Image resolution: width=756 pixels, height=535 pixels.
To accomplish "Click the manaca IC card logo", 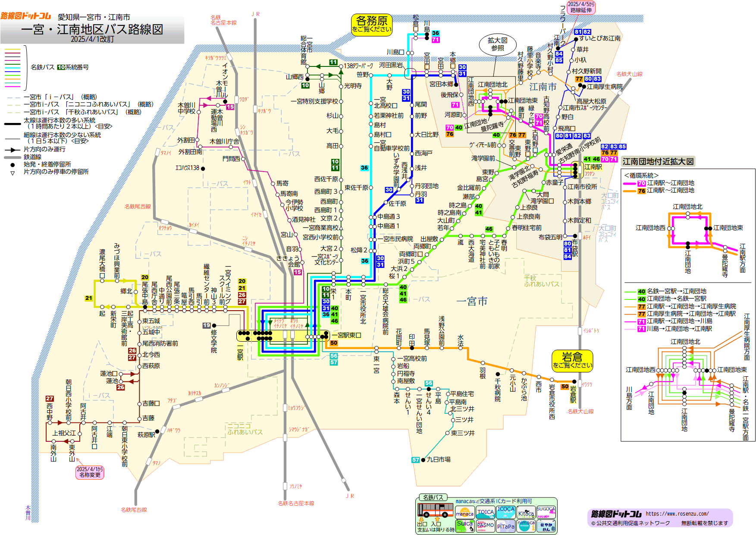I will pos(464,513).
